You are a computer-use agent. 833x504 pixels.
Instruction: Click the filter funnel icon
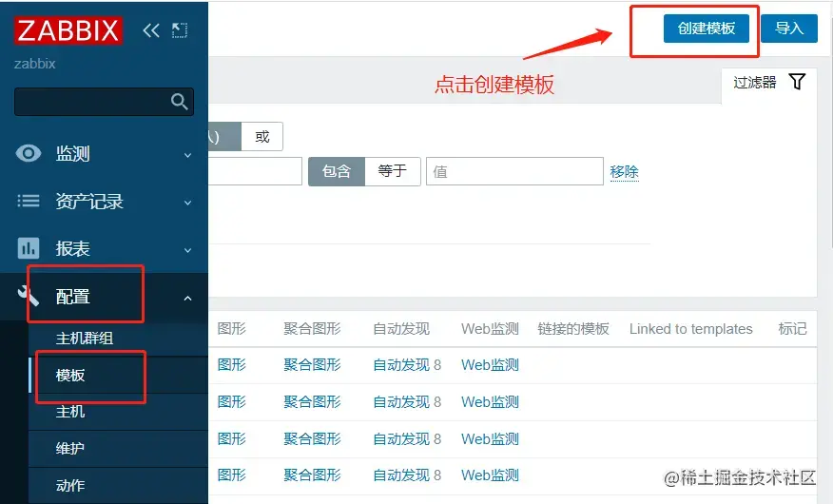pos(797,82)
